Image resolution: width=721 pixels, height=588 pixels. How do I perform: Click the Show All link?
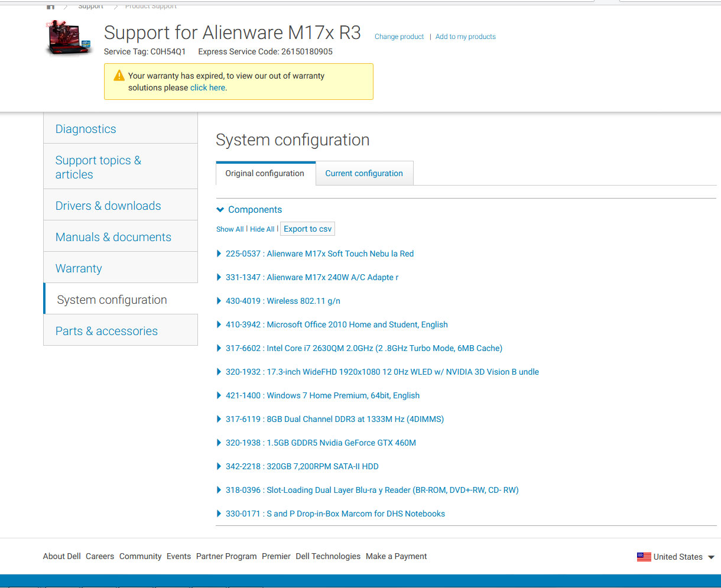[230, 229]
